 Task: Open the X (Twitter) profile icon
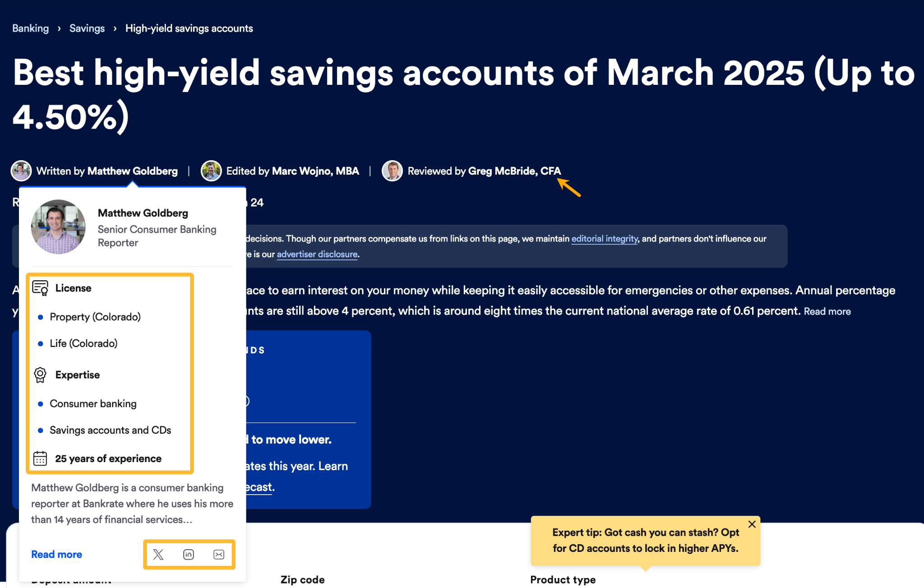(158, 554)
